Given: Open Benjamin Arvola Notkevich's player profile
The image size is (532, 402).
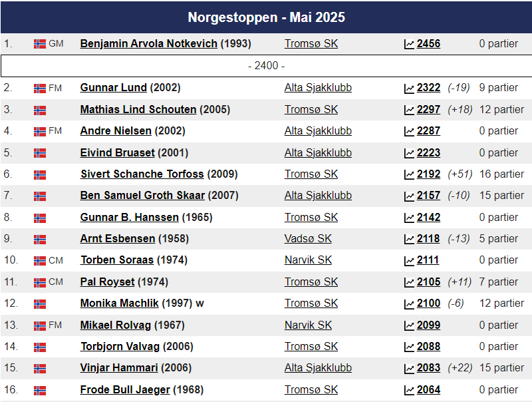Looking at the screenshot, I should point(148,44).
